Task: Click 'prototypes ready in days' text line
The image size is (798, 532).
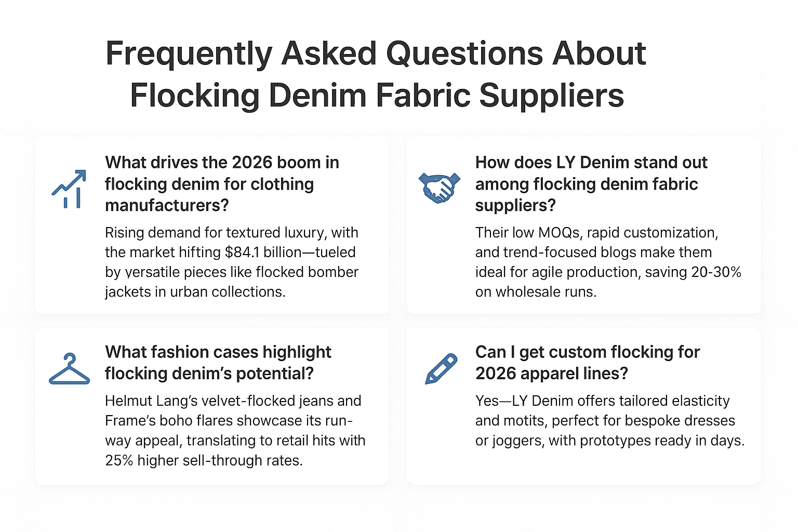Action: pyautogui.click(x=609, y=441)
